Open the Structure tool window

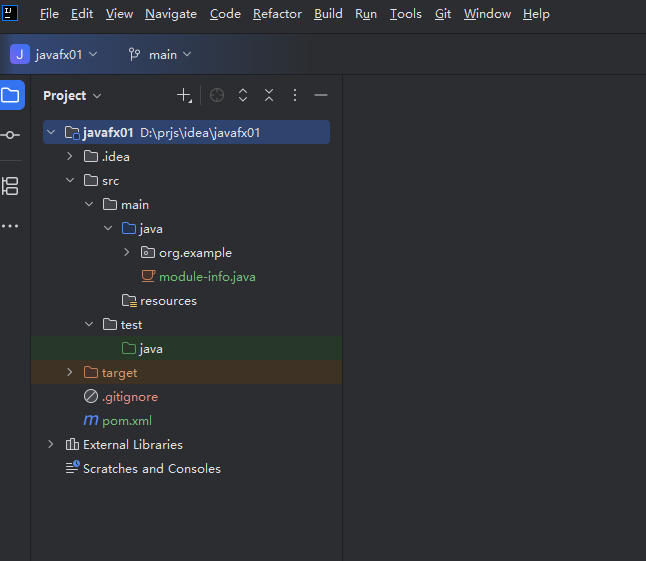(x=11, y=185)
